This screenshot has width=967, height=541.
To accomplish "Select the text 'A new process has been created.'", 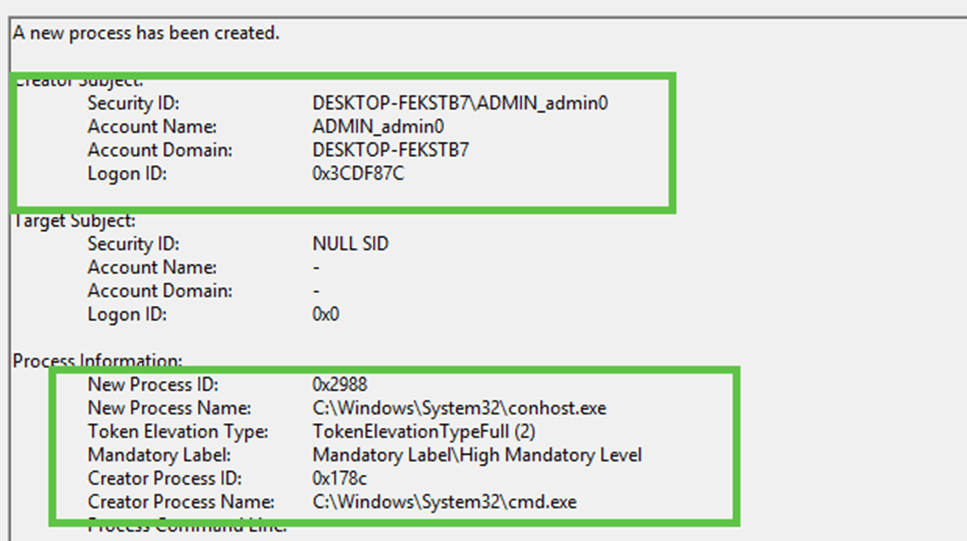I will click(146, 33).
